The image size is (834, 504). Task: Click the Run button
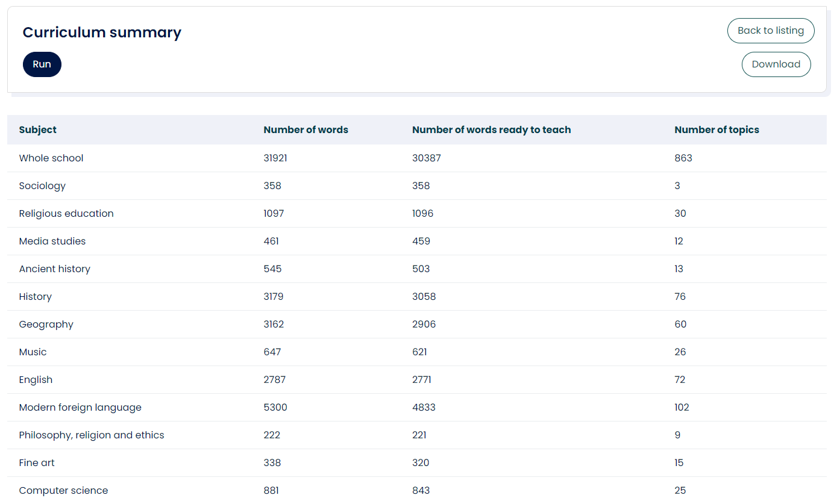point(42,64)
